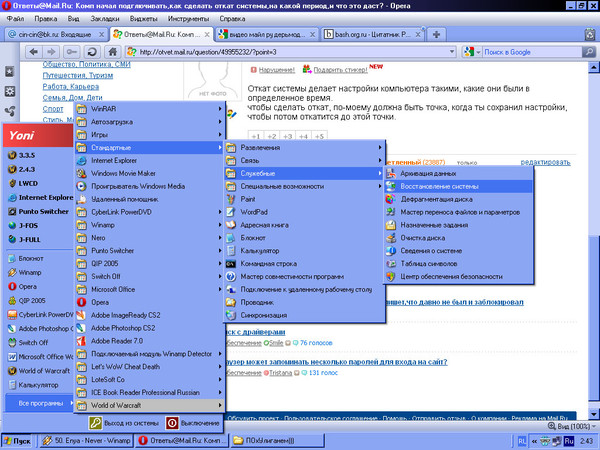Open the Справка menu
This screenshot has width=600, height=450.
tap(232, 19)
